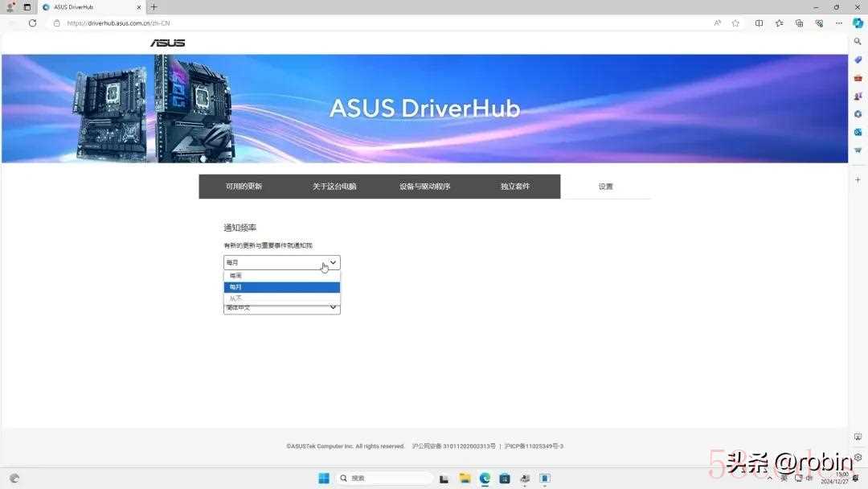Choose the 从不 option in the dropdown list
The image size is (868, 489).
(282, 298)
